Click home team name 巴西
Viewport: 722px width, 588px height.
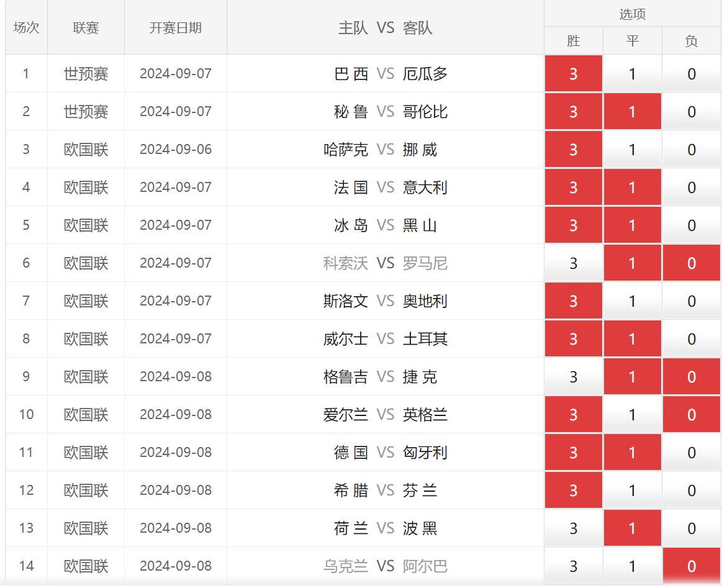(351, 74)
